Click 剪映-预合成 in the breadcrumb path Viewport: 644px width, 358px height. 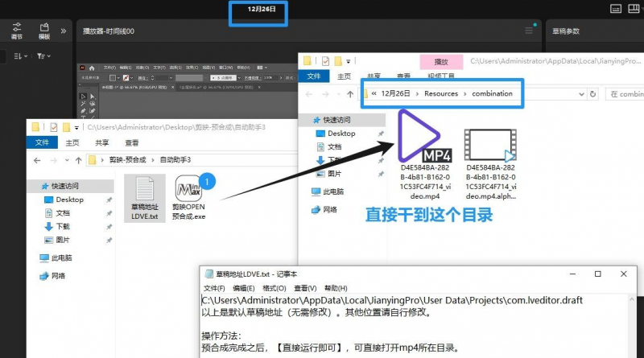(127, 160)
